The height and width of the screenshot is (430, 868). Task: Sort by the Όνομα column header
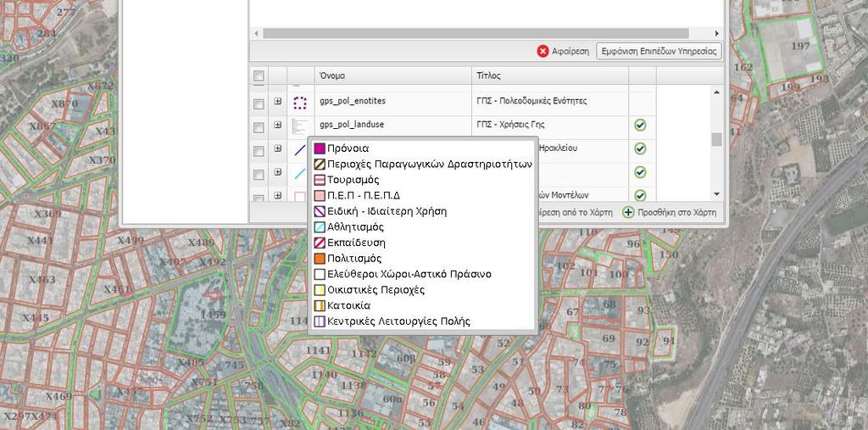pyautogui.click(x=393, y=76)
